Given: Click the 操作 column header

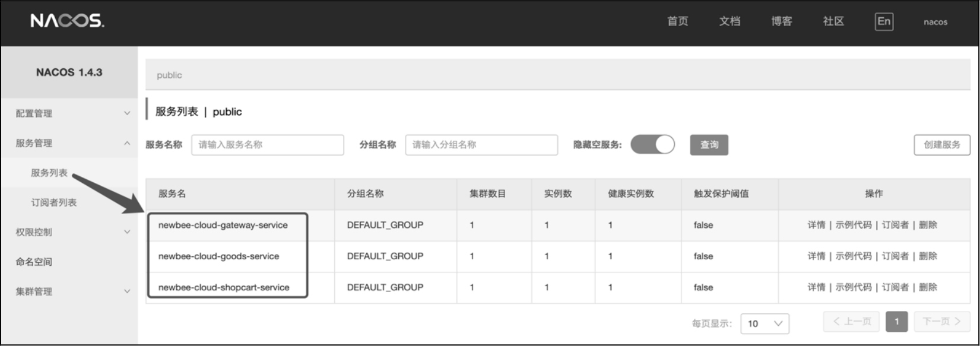Looking at the screenshot, I should coord(874,193).
